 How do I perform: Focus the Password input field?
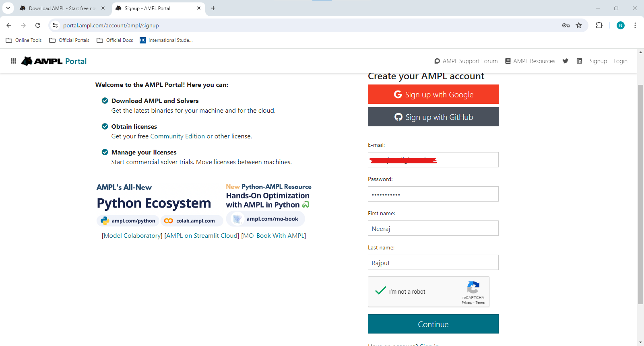click(x=433, y=194)
